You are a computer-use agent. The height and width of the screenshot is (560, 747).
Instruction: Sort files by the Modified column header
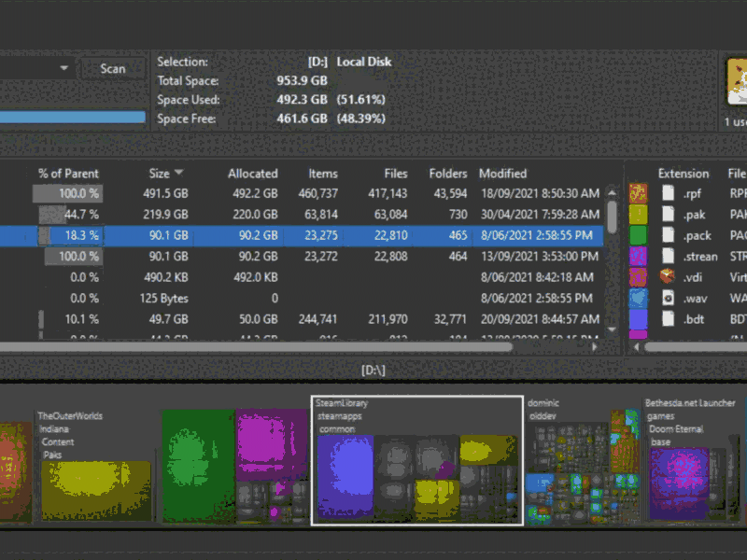(x=503, y=173)
